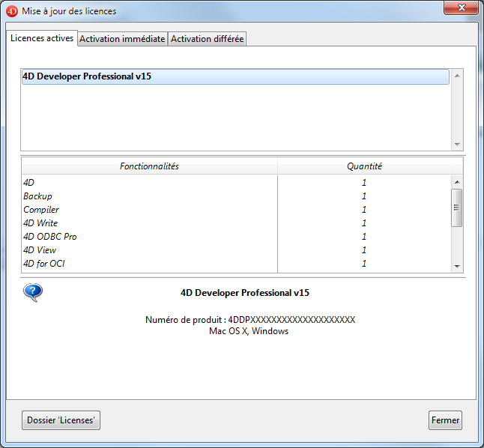Image resolution: width=484 pixels, height=448 pixels.
Task: Click the features list scrollbar thumb
Action: tap(457, 208)
